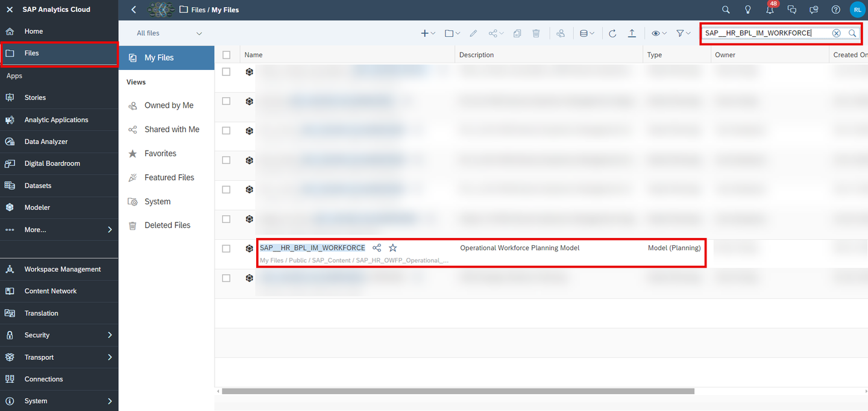Open Analytic Applications

point(59,120)
